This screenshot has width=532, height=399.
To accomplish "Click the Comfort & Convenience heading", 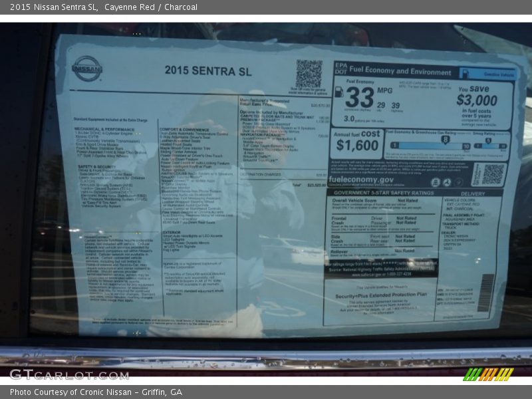I will (x=184, y=130).
